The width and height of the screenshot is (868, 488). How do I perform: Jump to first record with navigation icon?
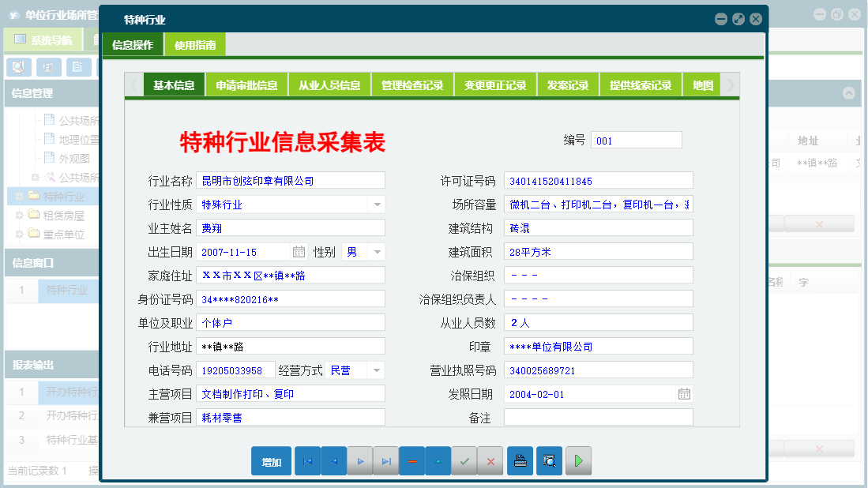point(307,460)
